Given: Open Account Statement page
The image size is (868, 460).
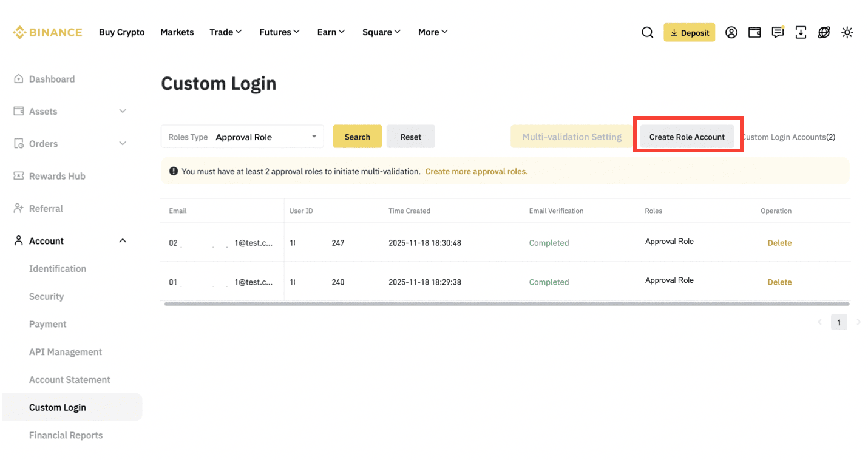Looking at the screenshot, I should point(70,380).
